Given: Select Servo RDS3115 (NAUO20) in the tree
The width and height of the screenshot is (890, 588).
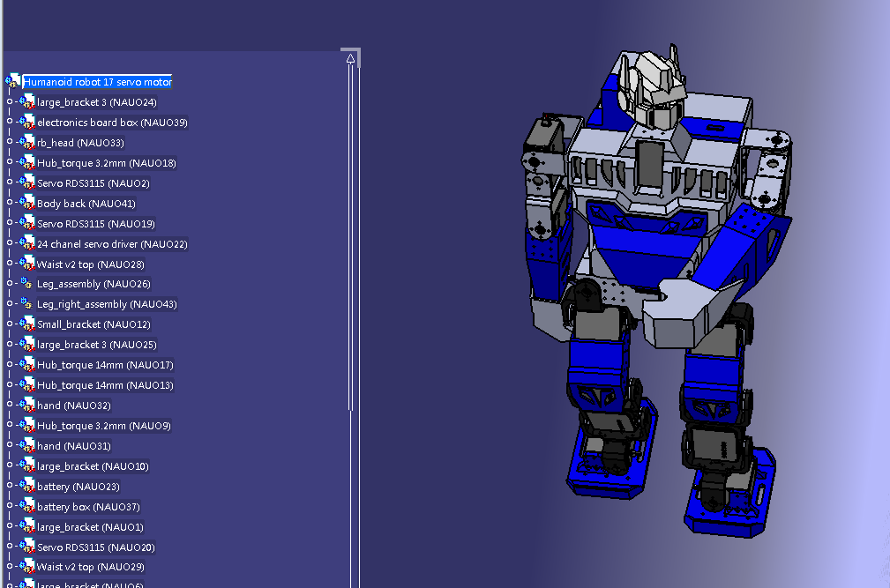Looking at the screenshot, I should pos(95,547).
